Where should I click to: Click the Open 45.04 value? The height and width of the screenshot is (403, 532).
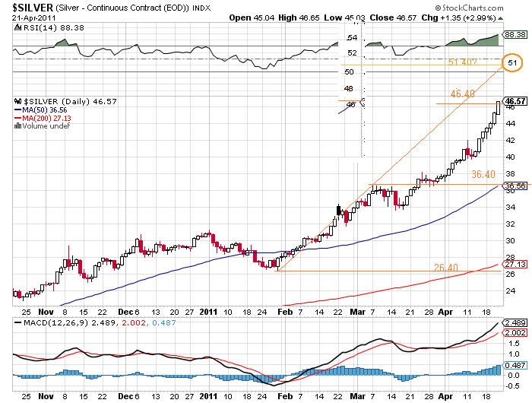pos(252,17)
